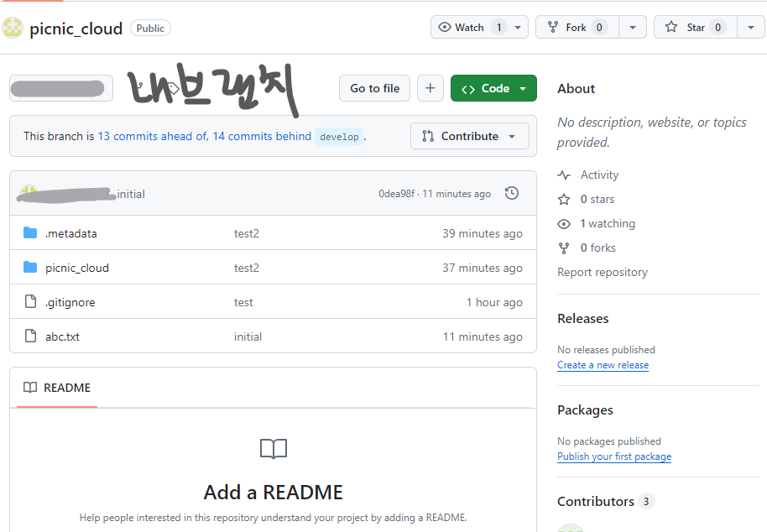Click the repository owner avatar icon
Image resolution: width=767 pixels, height=532 pixels.
coord(13,28)
